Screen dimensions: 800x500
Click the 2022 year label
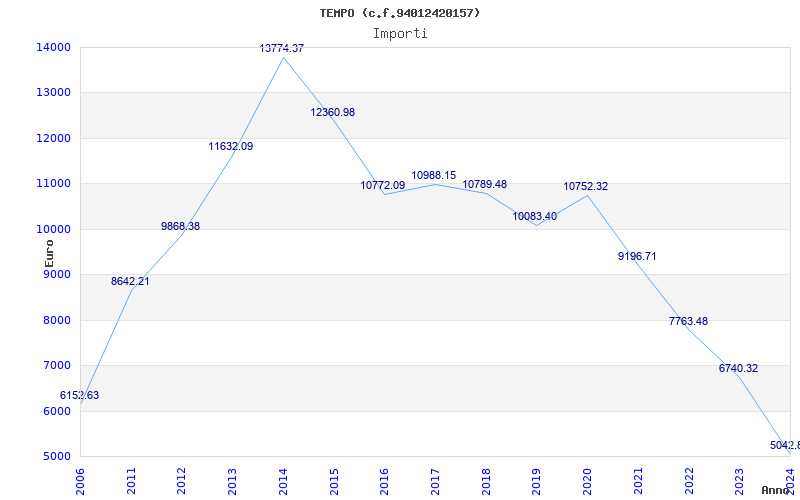(x=689, y=482)
